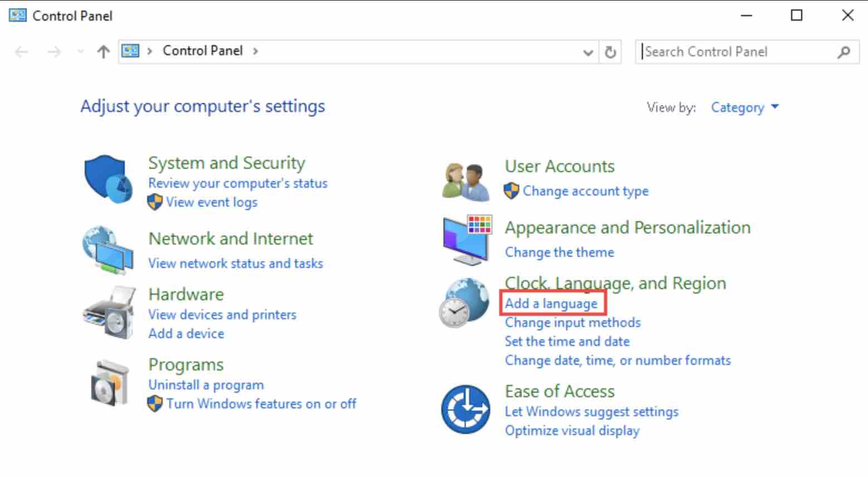Screen dimensions: 868x478
Task: Minimize the Control Panel window
Action: (x=746, y=15)
